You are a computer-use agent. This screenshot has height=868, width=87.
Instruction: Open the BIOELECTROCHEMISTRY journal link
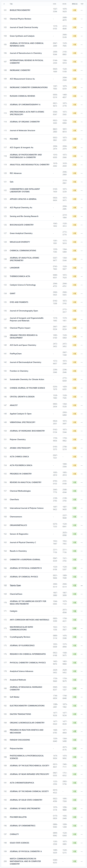point(20,10)
